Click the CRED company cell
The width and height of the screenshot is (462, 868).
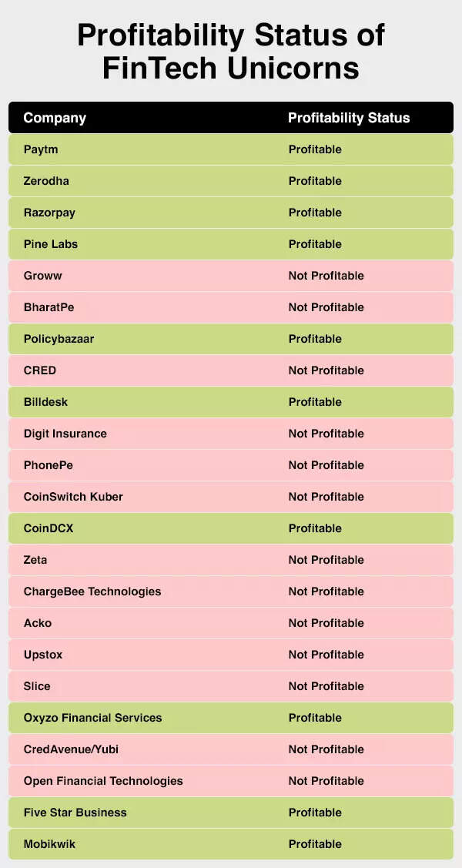(x=40, y=370)
